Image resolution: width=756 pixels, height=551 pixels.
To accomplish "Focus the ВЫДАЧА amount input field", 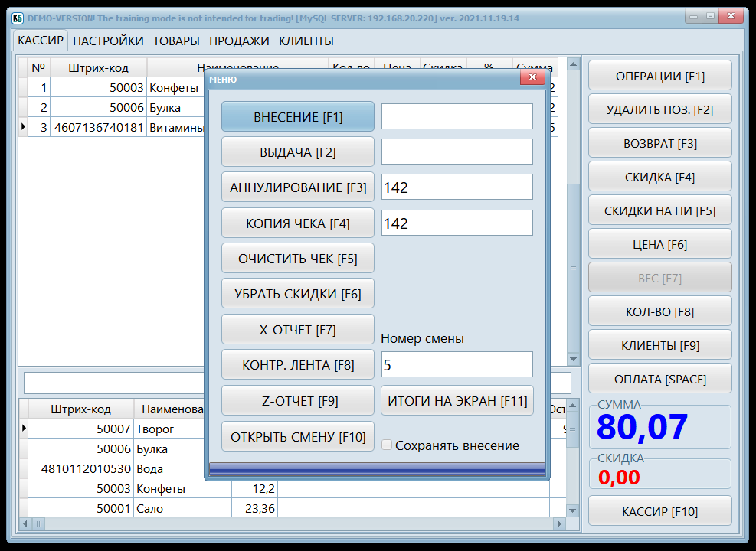I will click(x=457, y=152).
